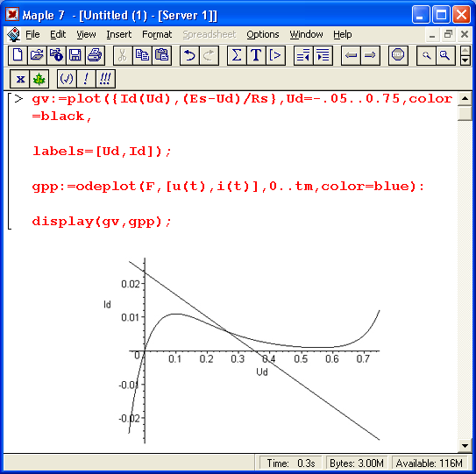Expand toolbar with the down stepper arrow
This screenshot has width=476, height=474.
[465, 60]
